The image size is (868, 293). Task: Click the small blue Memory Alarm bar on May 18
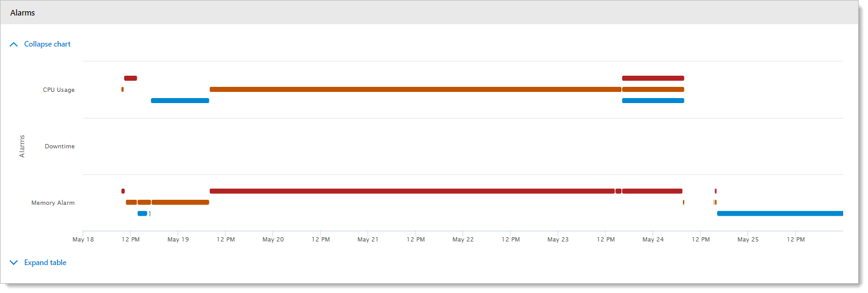coord(142,214)
